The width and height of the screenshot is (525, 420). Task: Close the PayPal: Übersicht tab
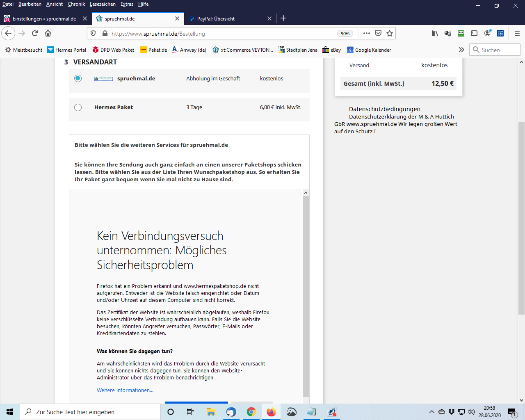tap(269, 18)
